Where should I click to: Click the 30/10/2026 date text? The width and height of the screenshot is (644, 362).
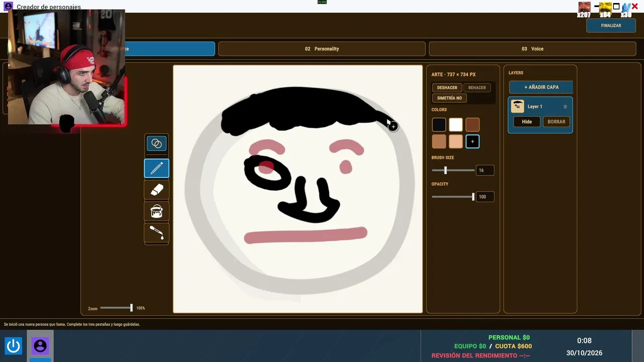pos(584,353)
